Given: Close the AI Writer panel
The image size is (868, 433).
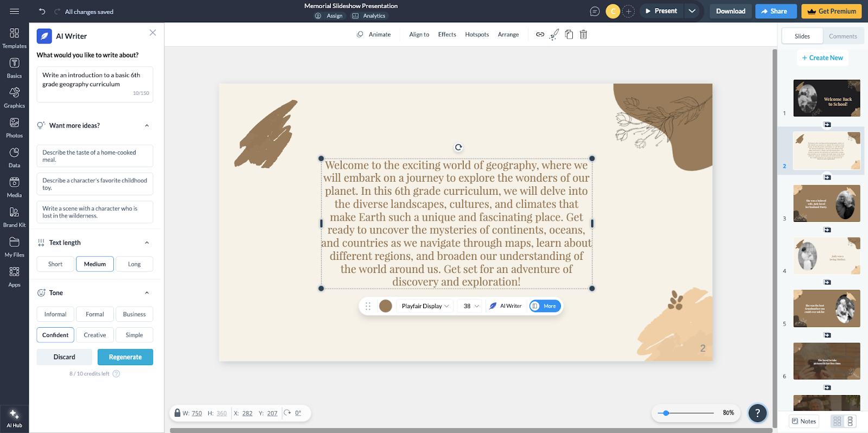Looking at the screenshot, I should 152,33.
